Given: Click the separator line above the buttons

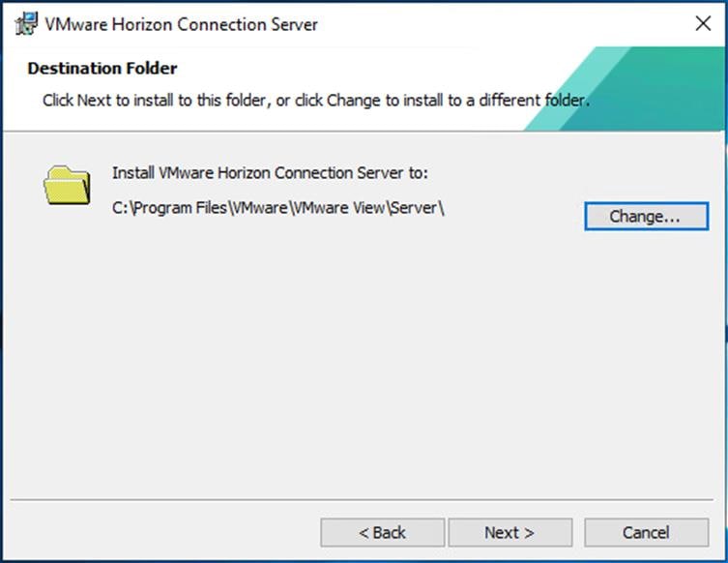Looking at the screenshot, I should [364, 500].
